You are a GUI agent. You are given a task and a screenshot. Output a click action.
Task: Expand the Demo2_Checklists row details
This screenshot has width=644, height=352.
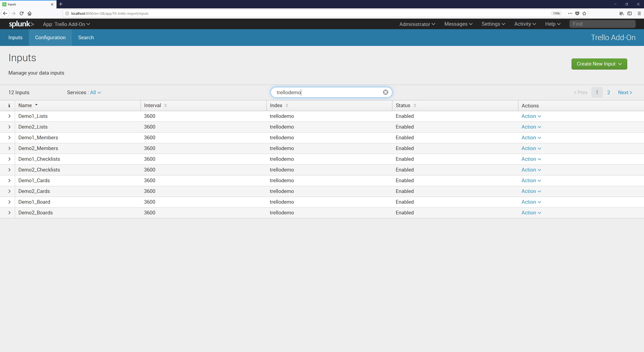coord(9,170)
